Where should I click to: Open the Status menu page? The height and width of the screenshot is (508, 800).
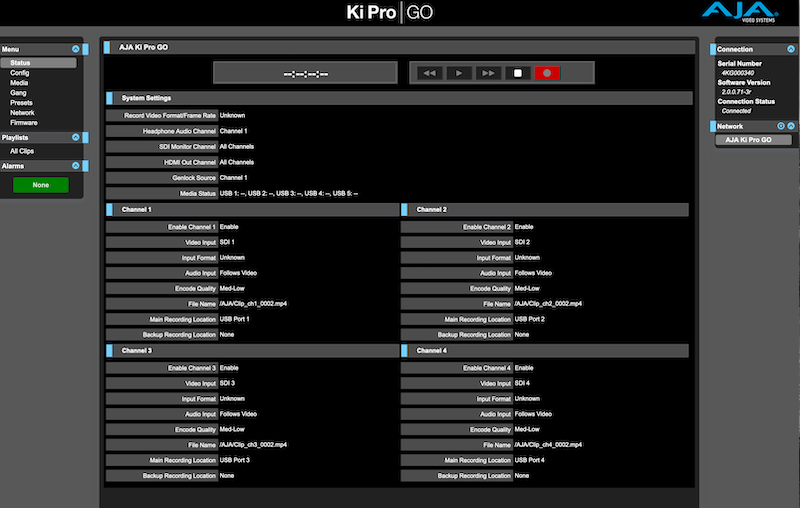39,63
